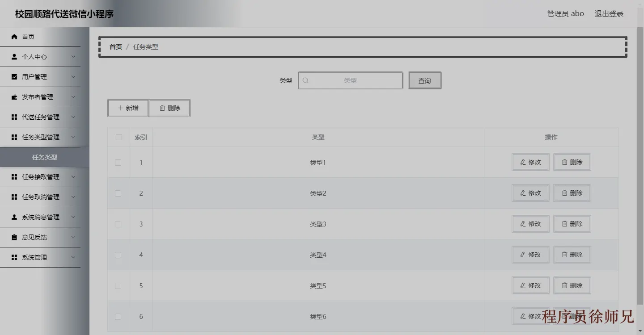Collapse the 任务类型管理 chevron
644x335 pixels.
(73, 137)
